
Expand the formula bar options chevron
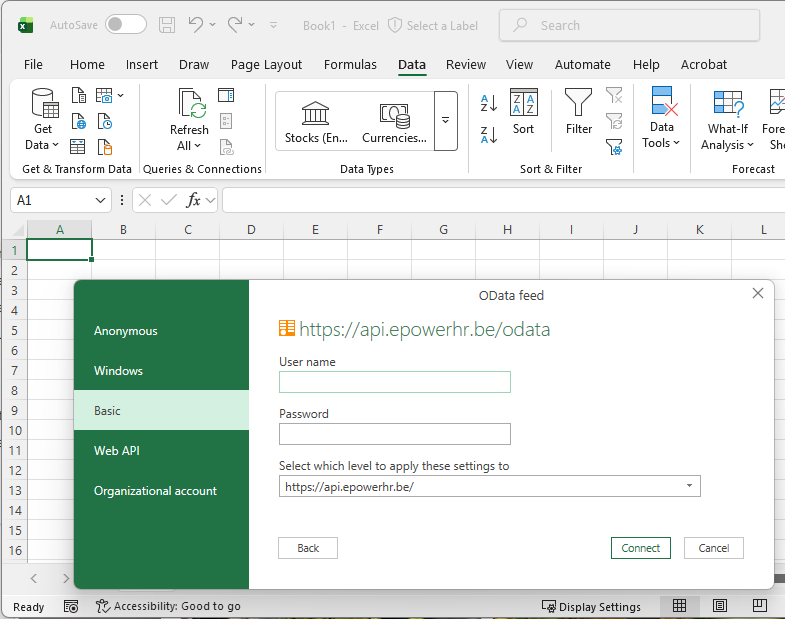click(x=211, y=200)
